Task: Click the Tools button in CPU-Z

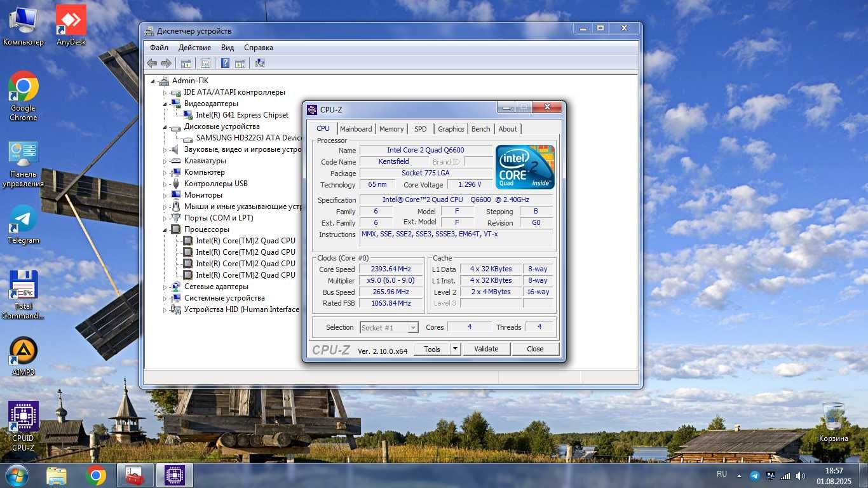Action: coord(432,349)
